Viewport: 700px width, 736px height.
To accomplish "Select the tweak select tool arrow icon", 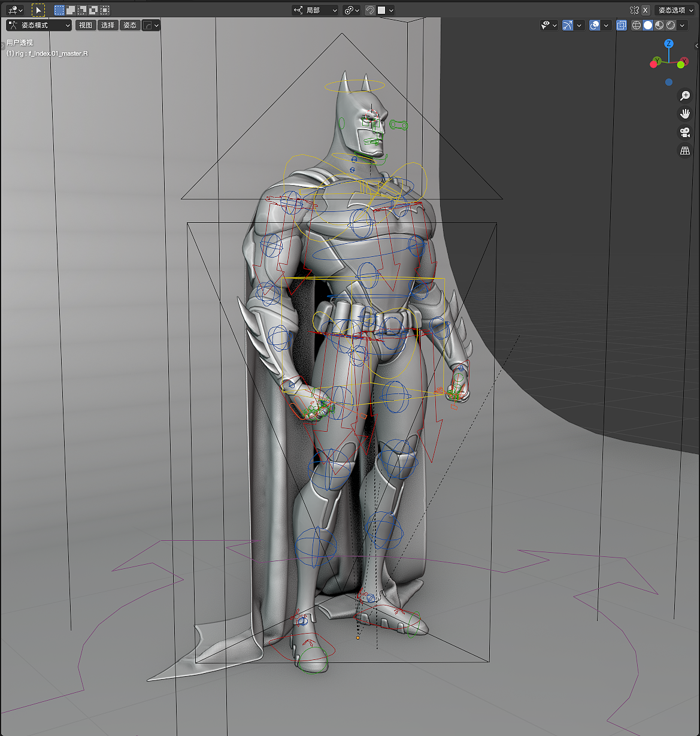I will tap(38, 10).
